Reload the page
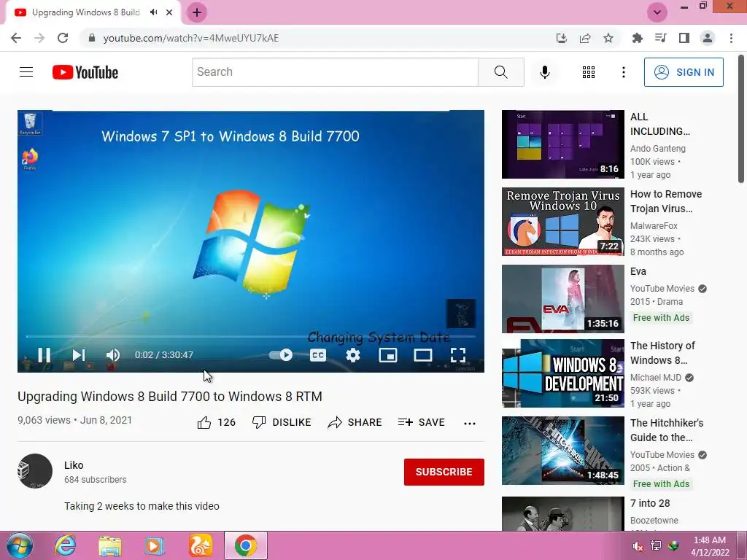The height and width of the screenshot is (560, 747). [x=63, y=38]
